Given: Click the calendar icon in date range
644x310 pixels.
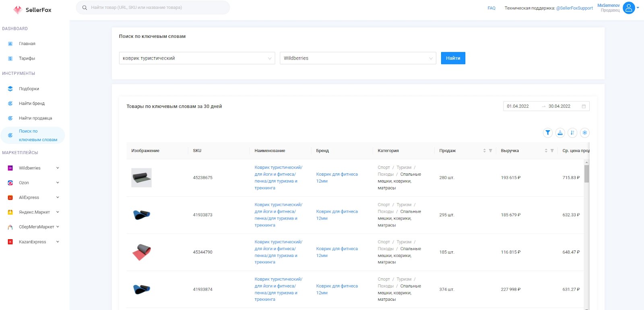Looking at the screenshot, I should tap(584, 106).
